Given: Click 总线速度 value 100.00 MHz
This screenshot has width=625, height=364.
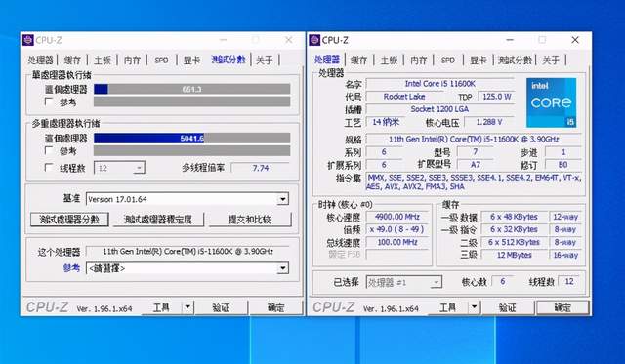Looking at the screenshot, I should pos(397,242).
